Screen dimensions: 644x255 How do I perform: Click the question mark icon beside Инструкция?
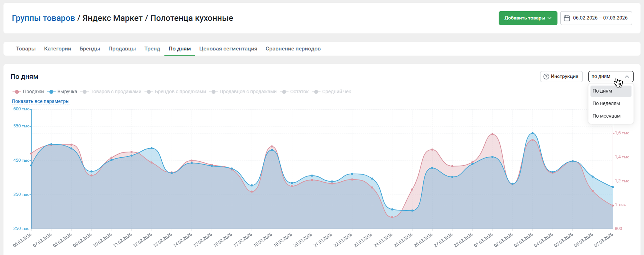(546, 77)
